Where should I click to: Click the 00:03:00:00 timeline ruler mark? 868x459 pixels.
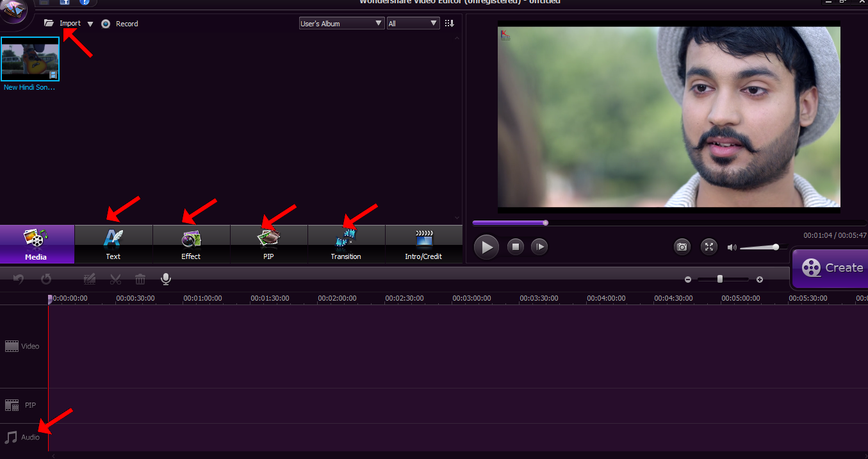tap(471, 298)
